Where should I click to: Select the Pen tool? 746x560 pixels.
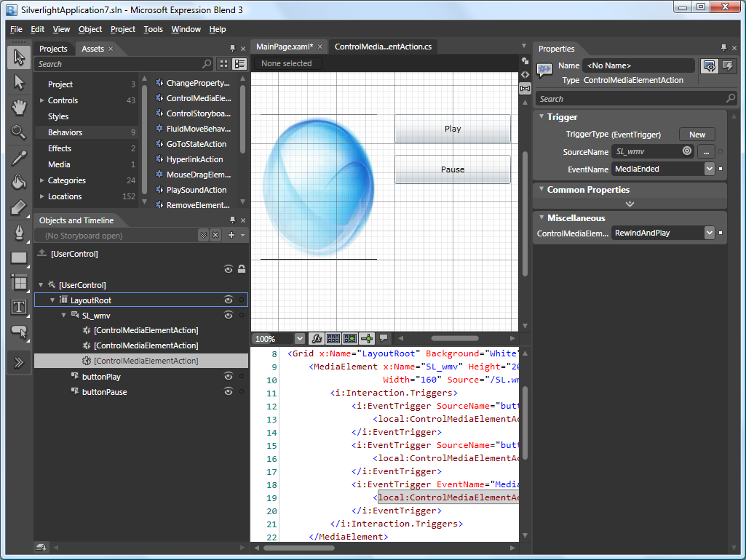click(x=19, y=232)
